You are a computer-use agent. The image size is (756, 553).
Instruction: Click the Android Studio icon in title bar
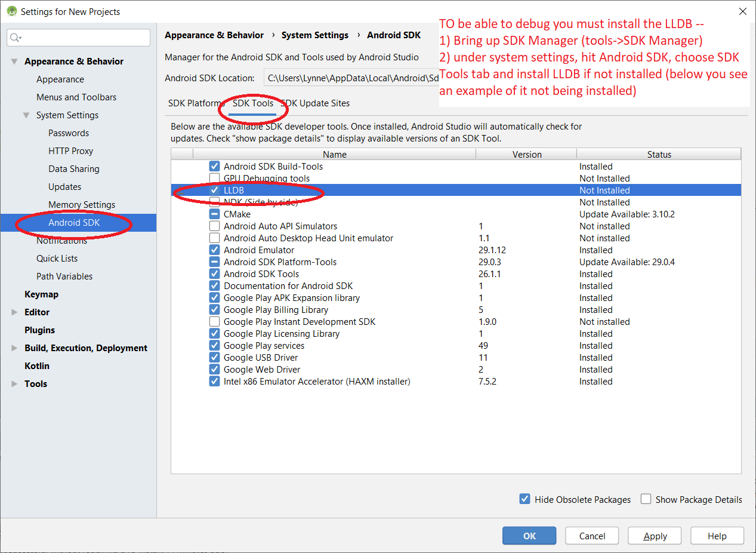click(x=11, y=11)
